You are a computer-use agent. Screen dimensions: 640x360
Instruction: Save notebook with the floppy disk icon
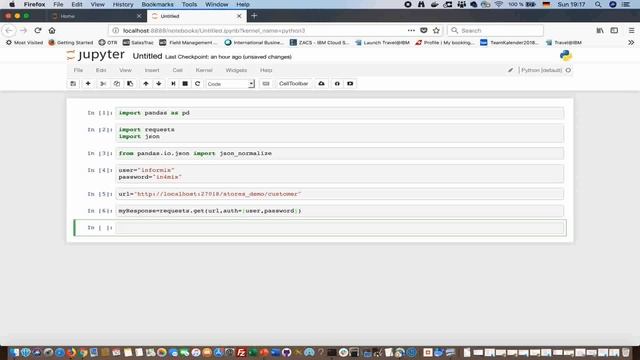click(73, 84)
